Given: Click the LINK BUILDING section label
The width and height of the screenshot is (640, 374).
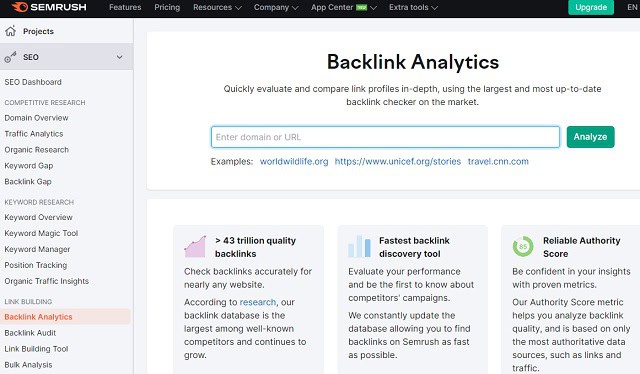Looking at the screenshot, I should pyautogui.click(x=28, y=302).
